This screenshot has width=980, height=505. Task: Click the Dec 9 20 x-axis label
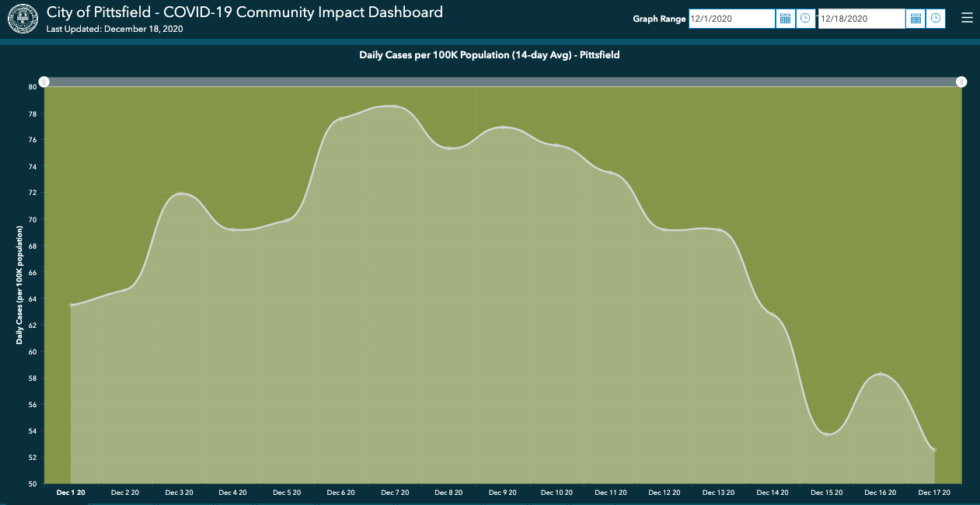pos(503,493)
